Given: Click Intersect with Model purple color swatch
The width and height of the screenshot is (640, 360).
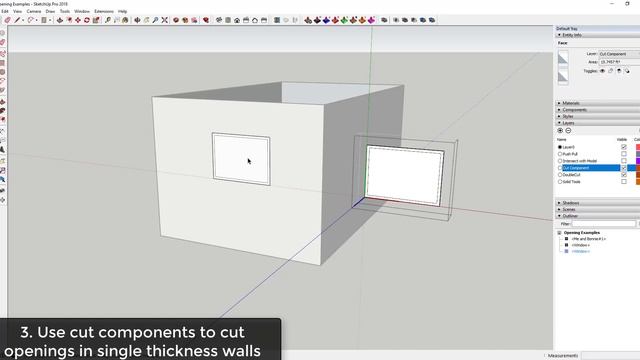Looking at the screenshot, I should coord(638,161).
